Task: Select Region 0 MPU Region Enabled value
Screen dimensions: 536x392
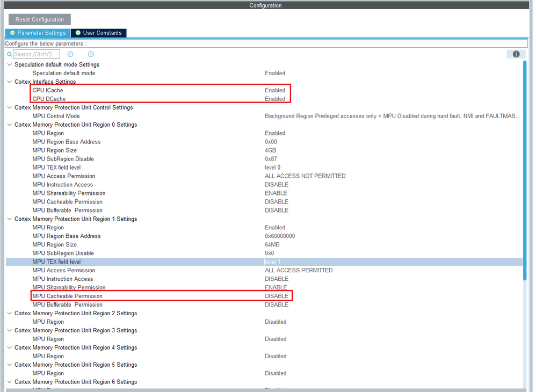Action: [x=275, y=133]
